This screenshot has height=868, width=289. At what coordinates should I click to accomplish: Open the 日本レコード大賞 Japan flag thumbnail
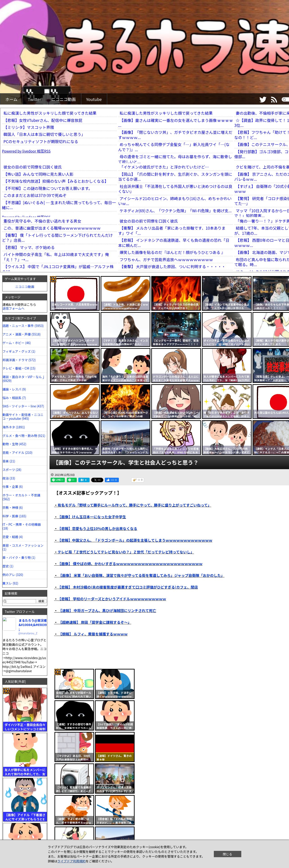[x=75, y=293]
